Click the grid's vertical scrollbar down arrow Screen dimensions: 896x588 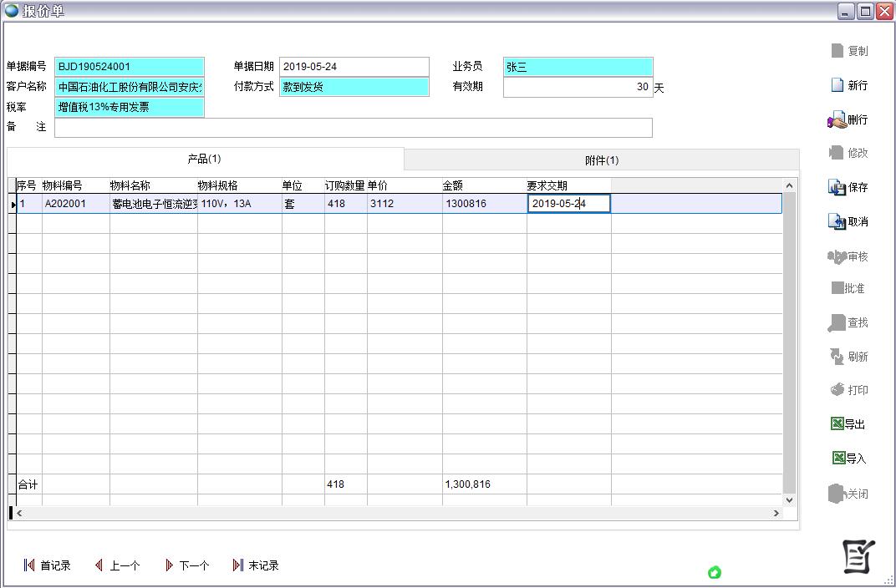[x=789, y=499]
